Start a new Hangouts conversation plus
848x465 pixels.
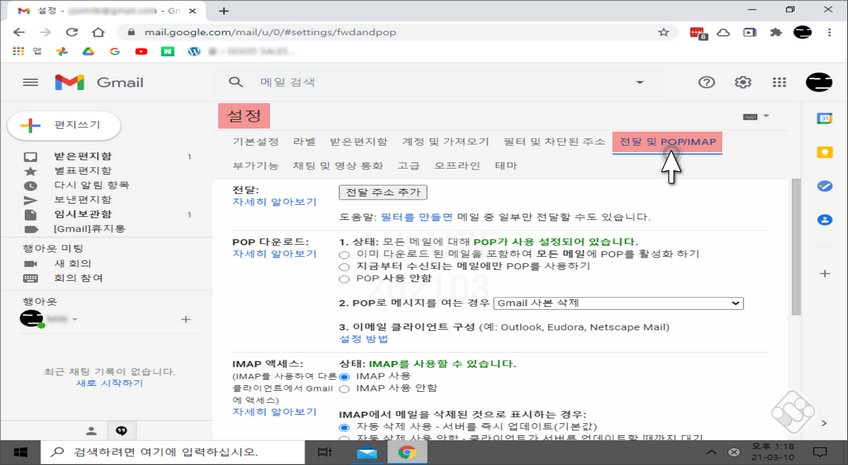point(186,320)
